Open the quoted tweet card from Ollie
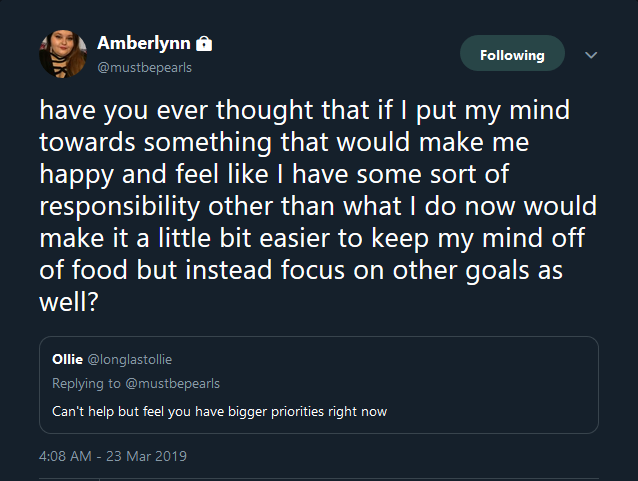 [319, 385]
